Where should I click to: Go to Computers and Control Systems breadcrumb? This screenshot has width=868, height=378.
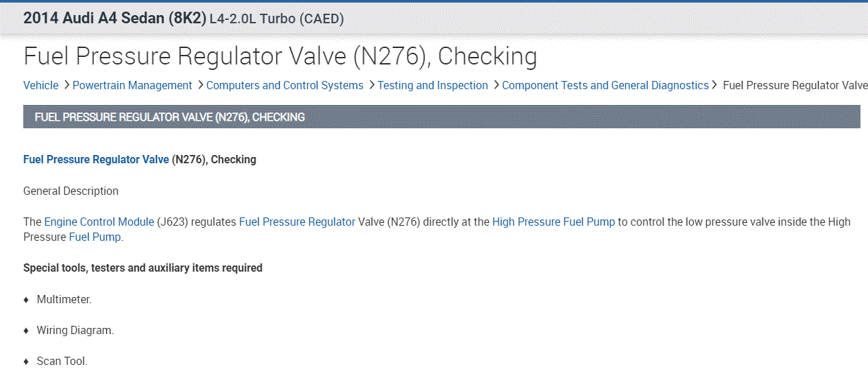coord(285,86)
